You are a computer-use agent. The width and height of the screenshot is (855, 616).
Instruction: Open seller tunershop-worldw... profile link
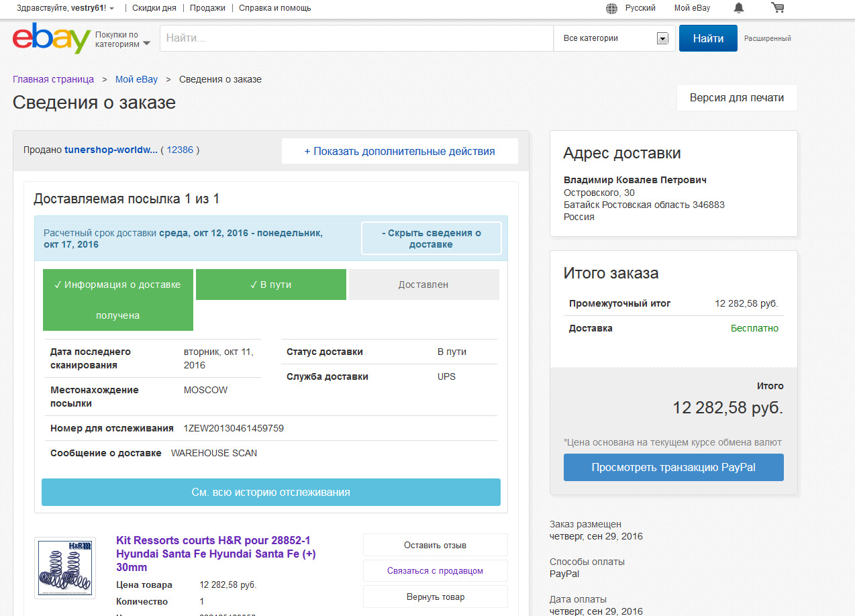111,150
